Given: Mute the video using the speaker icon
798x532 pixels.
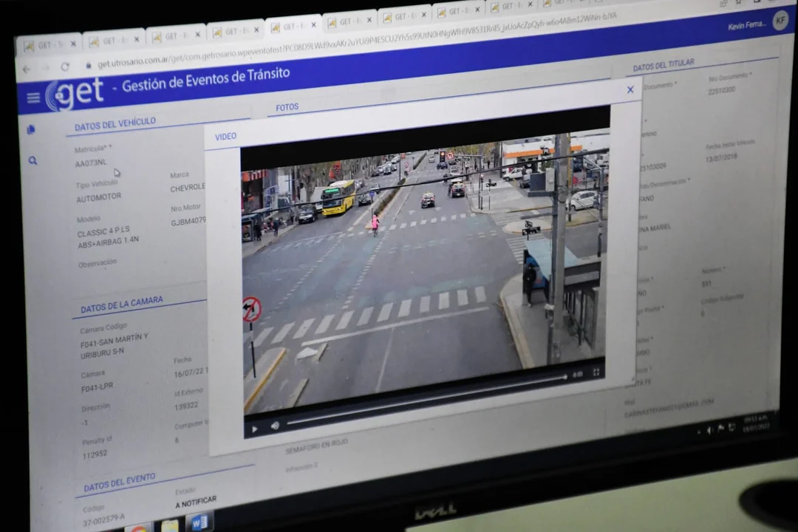Looking at the screenshot, I should coord(275,426).
